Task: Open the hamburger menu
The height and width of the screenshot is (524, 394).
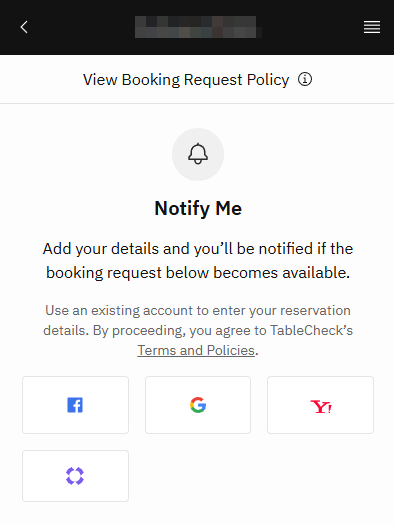Action: point(372,27)
